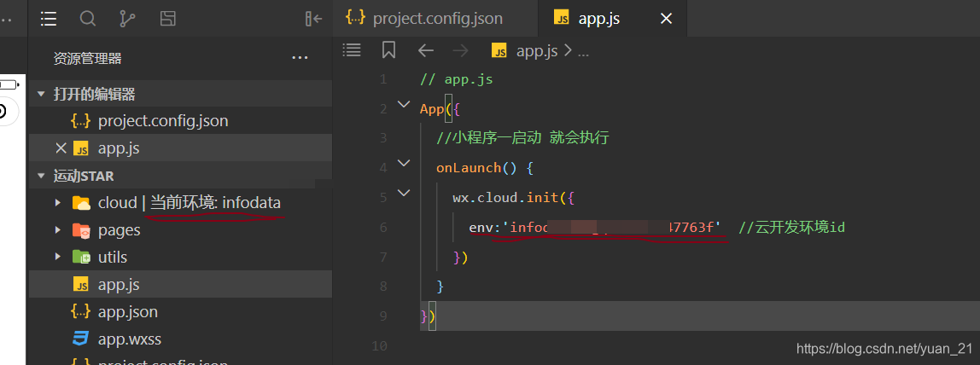The height and width of the screenshot is (365, 980).
Task: Open project.config.json in open editors list
Action: pyautogui.click(x=163, y=120)
